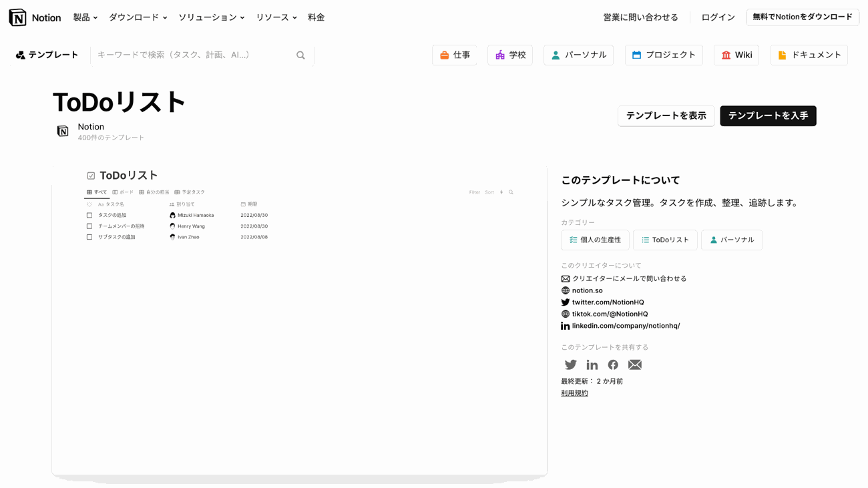Click テンプレートを表示 button
The width and height of the screenshot is (868, 488).
point(666,116)
